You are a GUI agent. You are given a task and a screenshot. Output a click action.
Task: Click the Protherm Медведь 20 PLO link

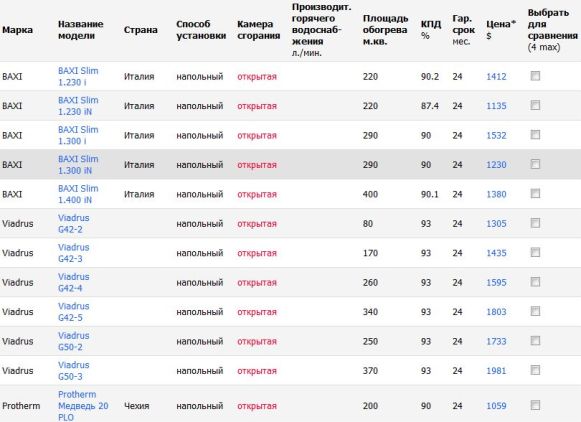pyautogui.click(x=83, y=406)
